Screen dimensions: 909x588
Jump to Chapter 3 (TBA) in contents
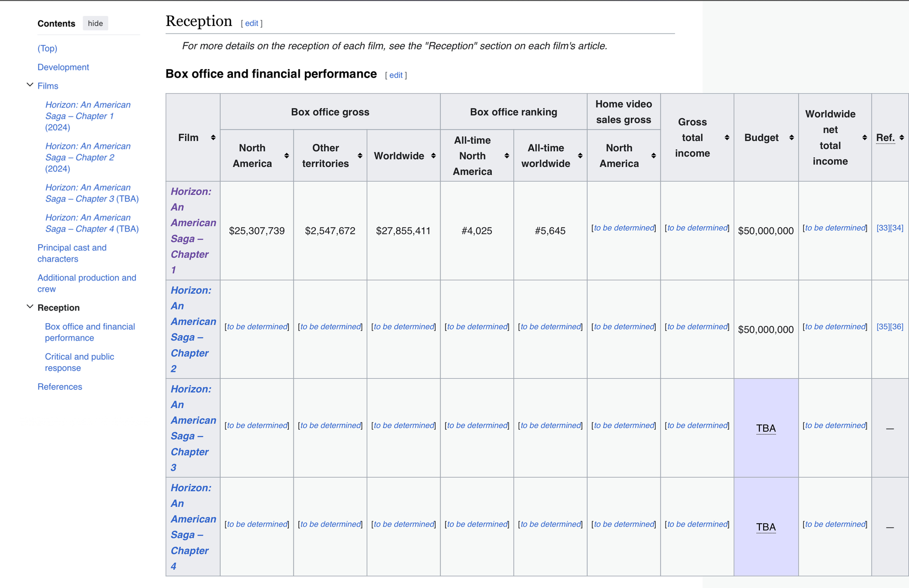click(x=92, y=193)
